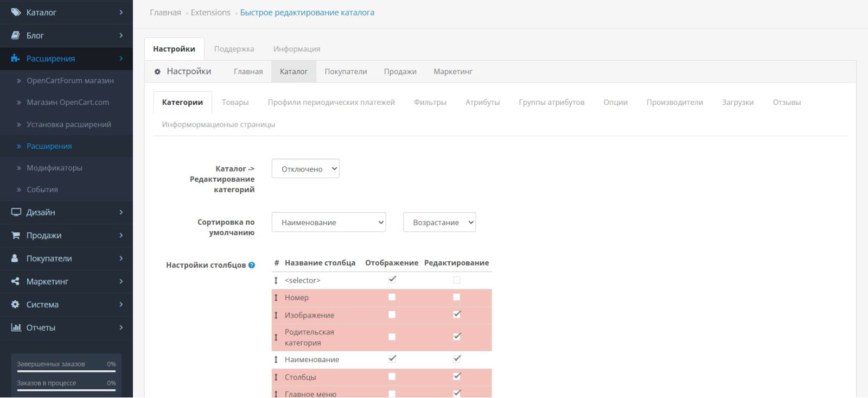Uncheck Отображение checkbox for Наименование

pos(392,359)
